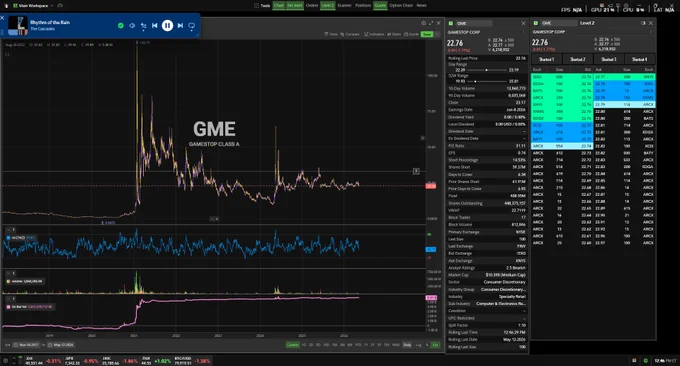Click the Compare tool in chart toolbar
The width and height of the screenshot is (680, 366).
(x=350, y=34)
